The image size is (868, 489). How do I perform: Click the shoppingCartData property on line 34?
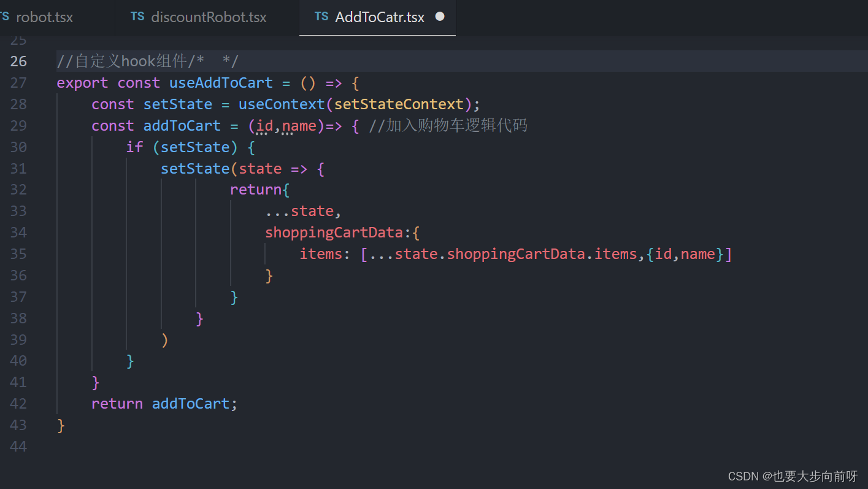point(334,232)
